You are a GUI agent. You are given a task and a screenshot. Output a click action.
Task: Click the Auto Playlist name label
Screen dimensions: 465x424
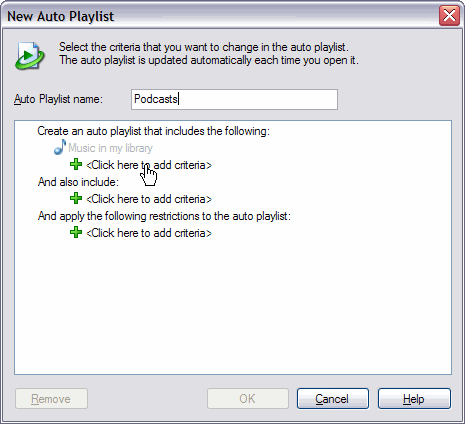58,99
